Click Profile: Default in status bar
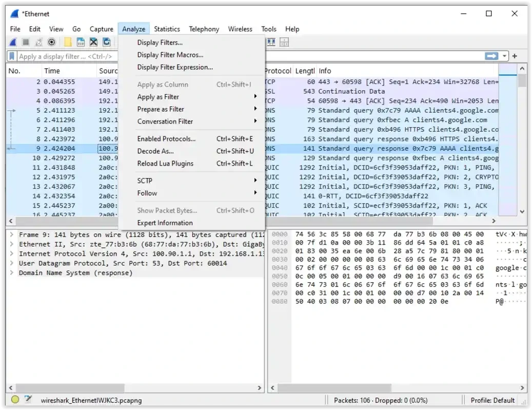The width and height of the screenshot is (532, 410). (492, 400)
